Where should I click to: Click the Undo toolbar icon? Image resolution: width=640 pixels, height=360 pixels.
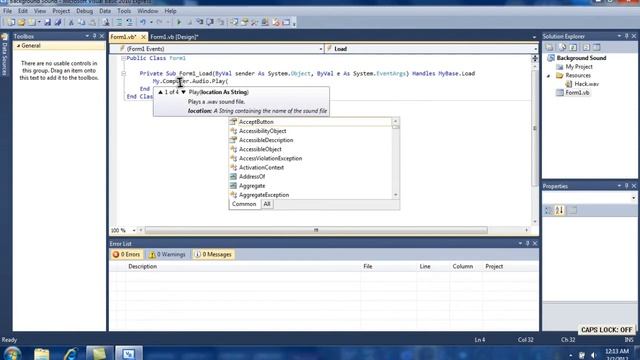(143, 22)
